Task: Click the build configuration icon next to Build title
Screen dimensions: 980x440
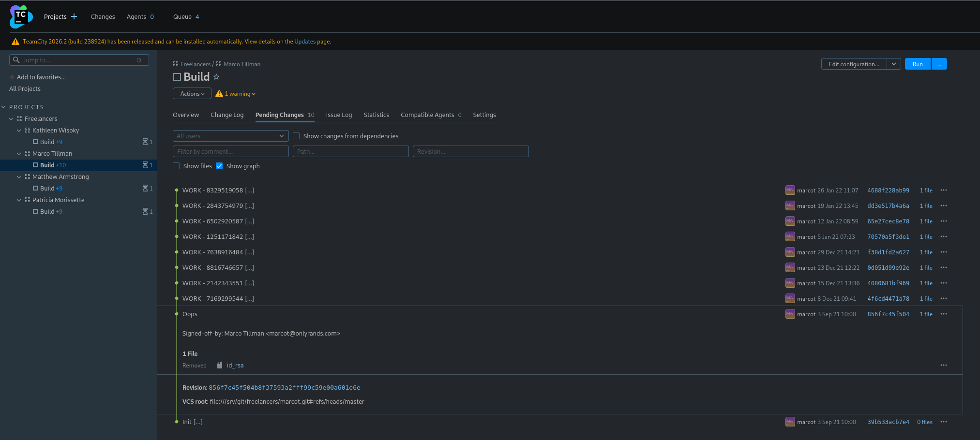Action: pos(177,77)
